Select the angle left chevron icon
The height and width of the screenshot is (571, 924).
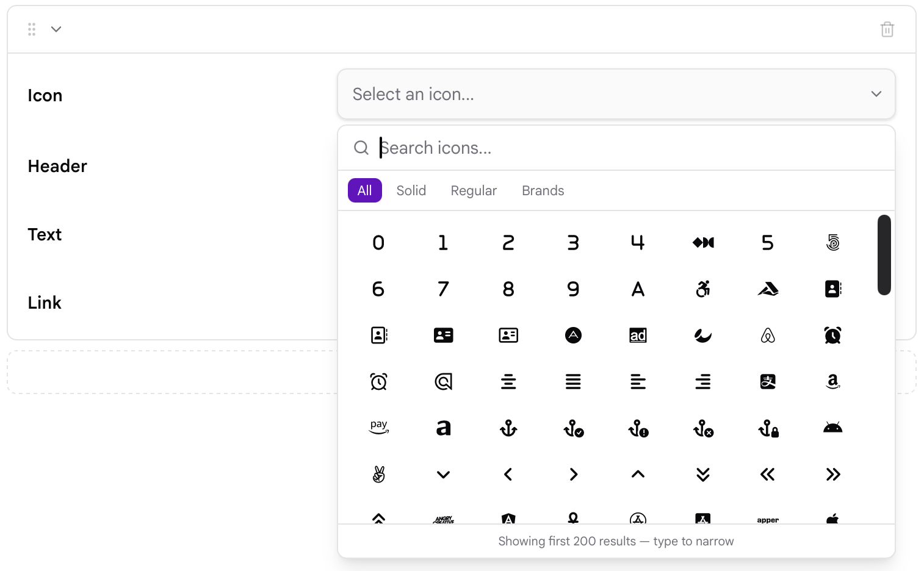pos(508,475)
